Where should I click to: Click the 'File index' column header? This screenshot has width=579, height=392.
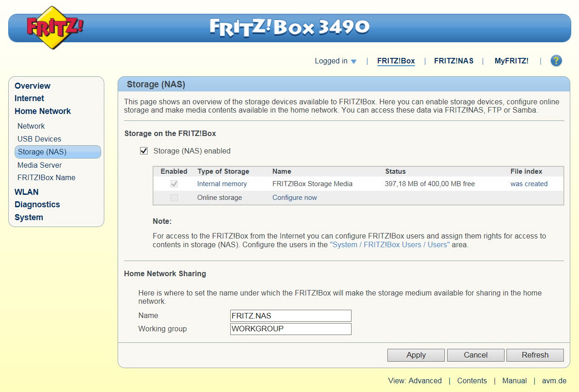(x=526, y=171)
